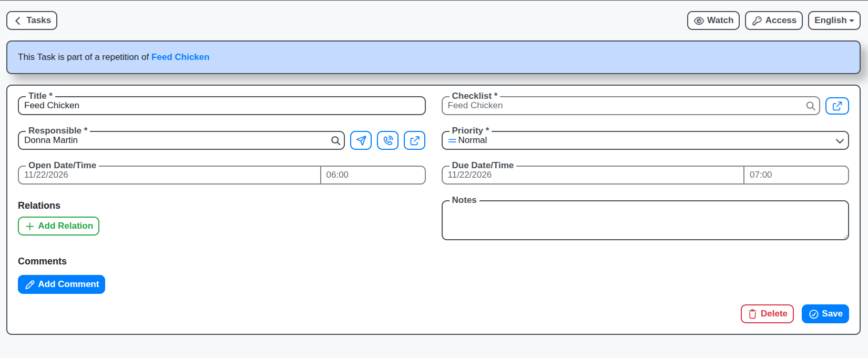Focus the Notes text area
This screenshot has height=358, width=868.
click(x=645, y=221)
